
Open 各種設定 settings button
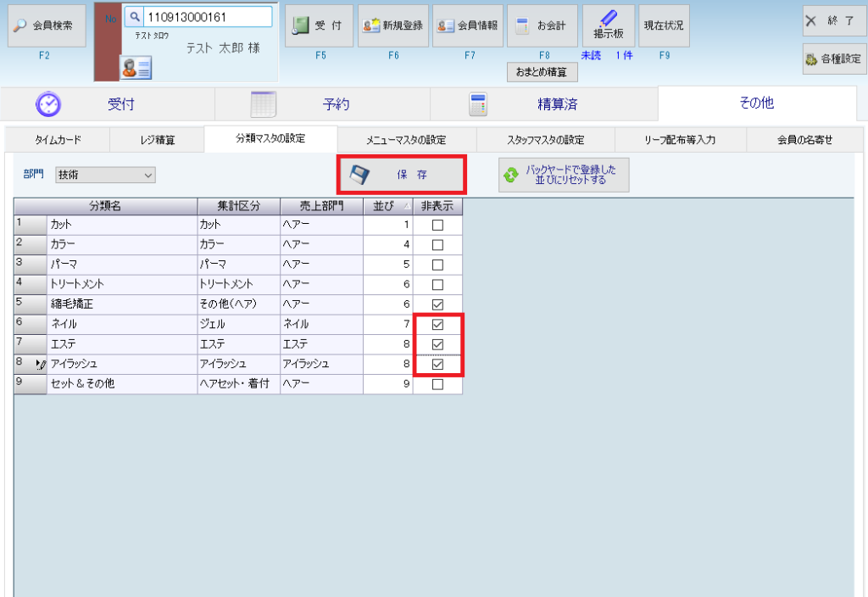[833, 59]
